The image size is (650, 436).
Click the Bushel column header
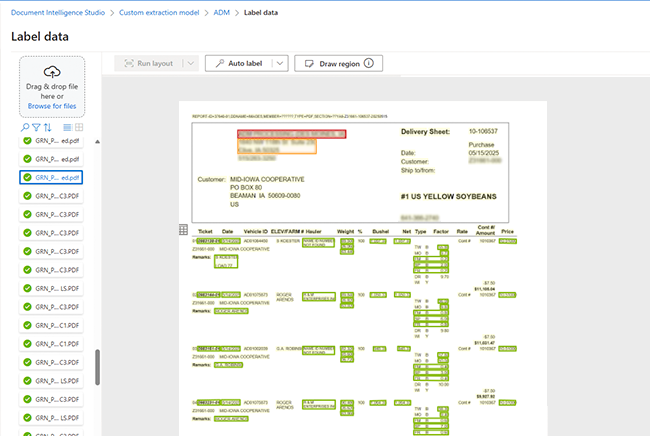381,231
